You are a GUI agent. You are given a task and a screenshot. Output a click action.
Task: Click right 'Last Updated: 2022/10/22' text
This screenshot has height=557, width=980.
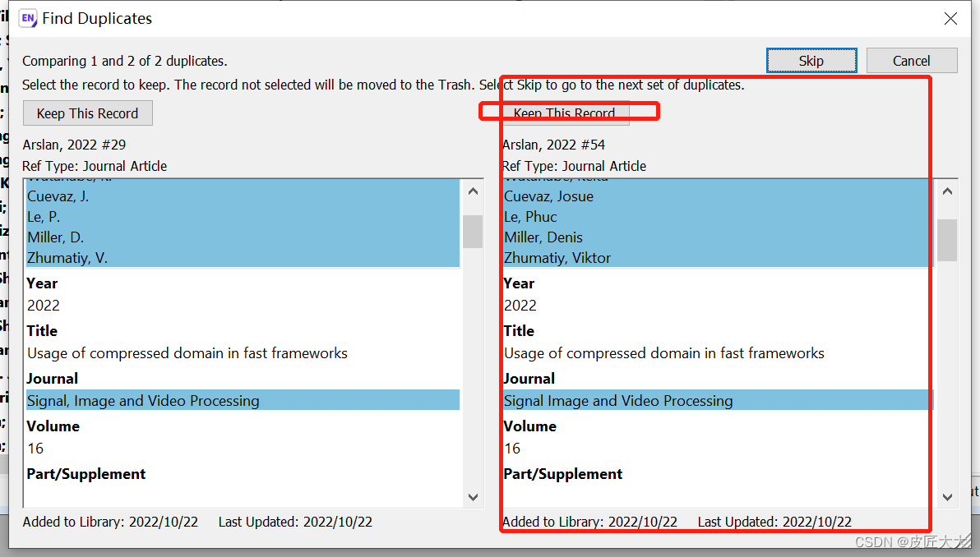775,522
